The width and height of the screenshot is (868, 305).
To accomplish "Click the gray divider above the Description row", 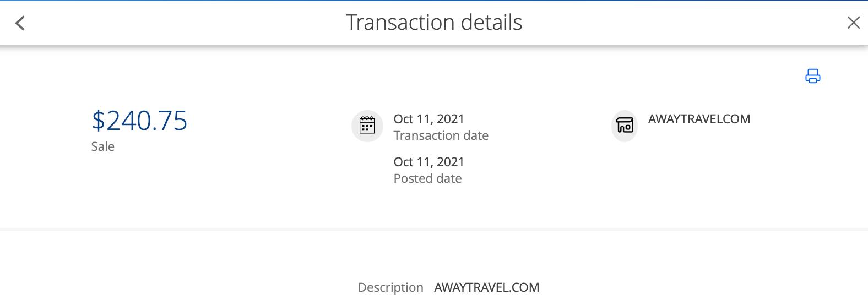I will click(434, 229).
